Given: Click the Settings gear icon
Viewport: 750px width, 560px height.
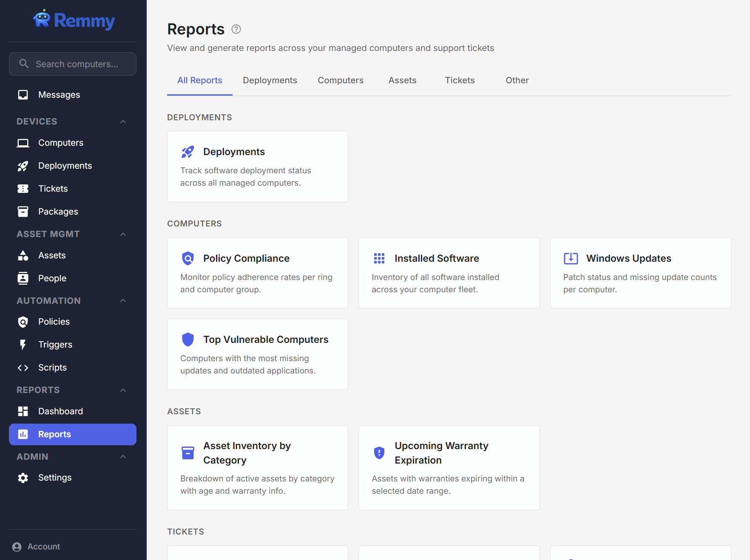Looking at the screenshot, I should coord(23,478).
